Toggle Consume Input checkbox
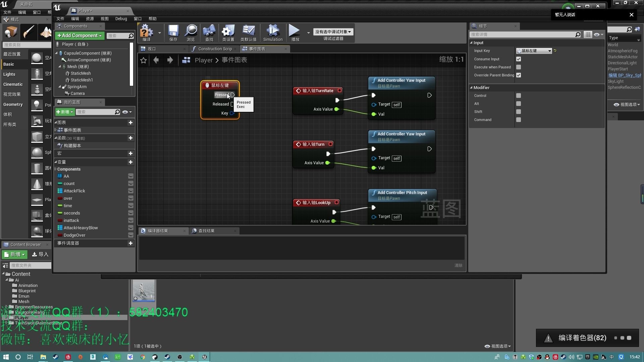Screen dimensions: 644x362 coord(518,59)
